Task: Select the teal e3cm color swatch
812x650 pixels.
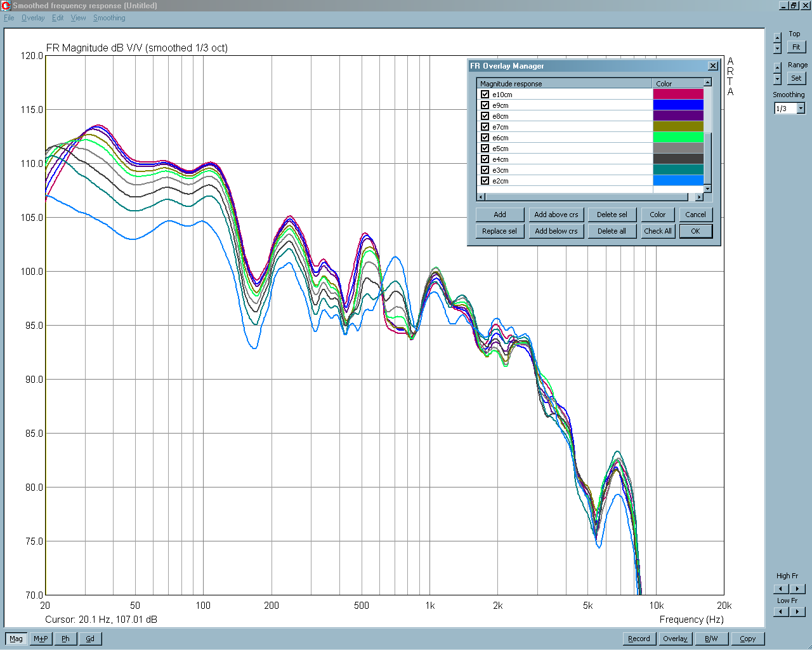Action: click(678, 170)
